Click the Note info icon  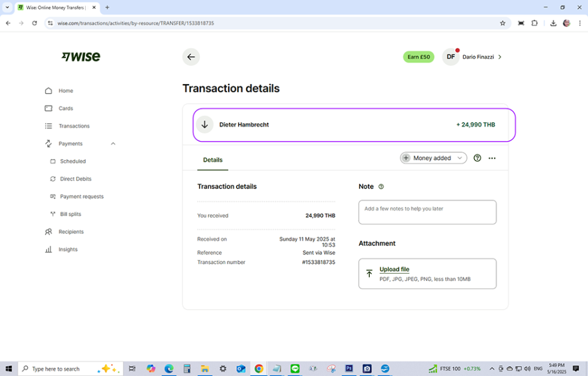tap(381, 187)
